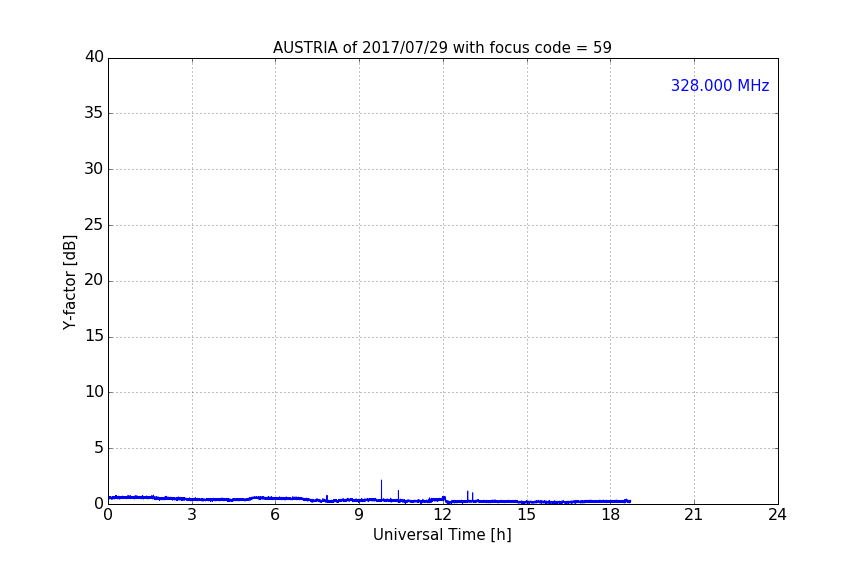Click the y-axis tick label '35'

[94, 113]
